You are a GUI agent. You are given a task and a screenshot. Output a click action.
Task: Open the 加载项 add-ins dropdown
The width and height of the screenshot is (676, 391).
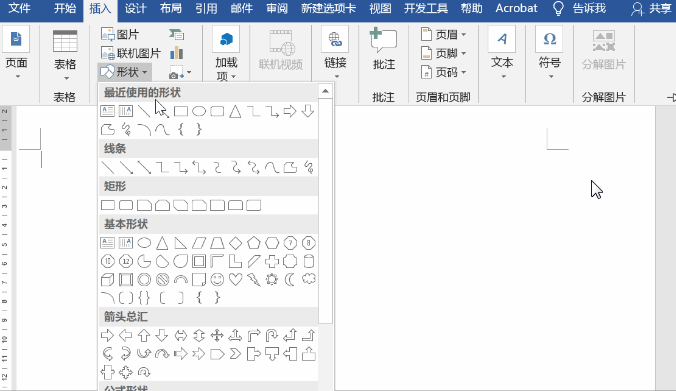pyautogui.click(x=226, y=53)
